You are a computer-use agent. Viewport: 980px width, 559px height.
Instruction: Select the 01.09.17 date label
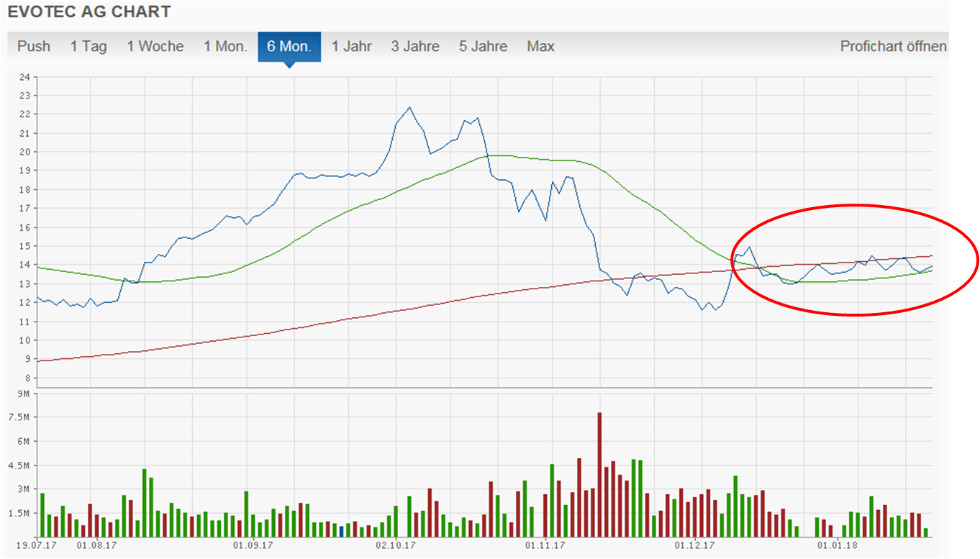click(252, 545)
